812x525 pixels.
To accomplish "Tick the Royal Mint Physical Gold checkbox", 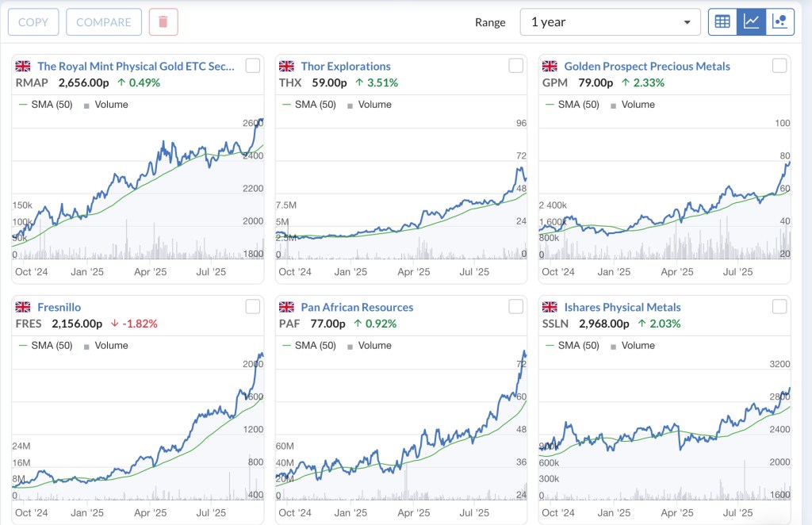I will click(x=253, y=66).
